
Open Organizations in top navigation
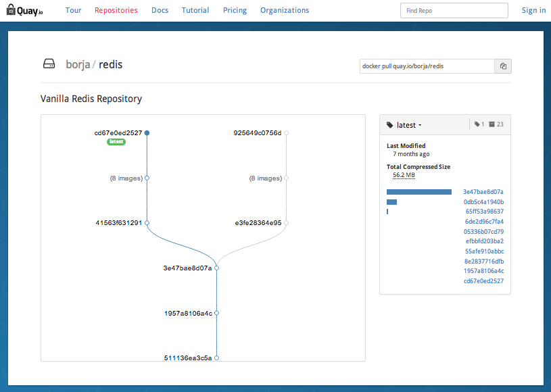285,10
